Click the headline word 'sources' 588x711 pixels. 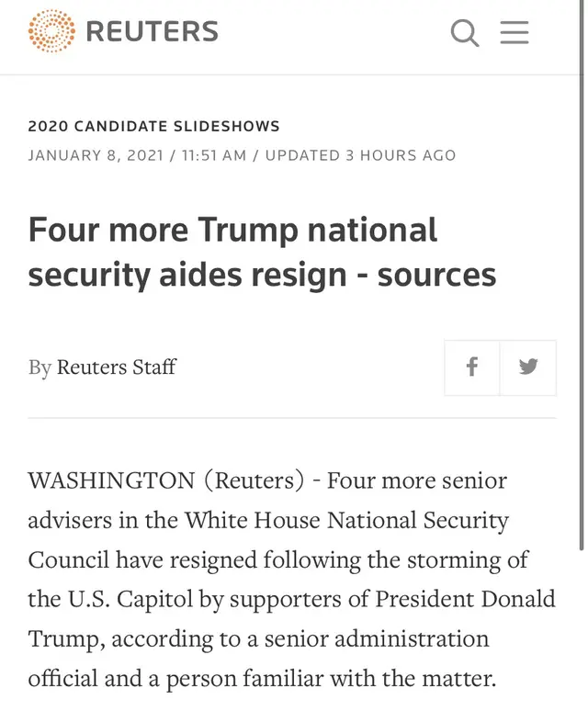(x=436, y=275)
